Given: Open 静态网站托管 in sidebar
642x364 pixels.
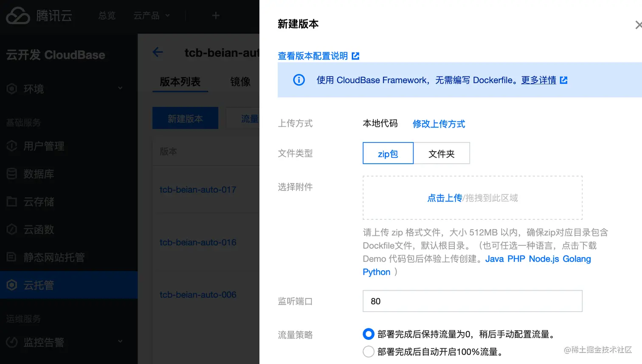Looking at the screenshot, I should tap(54, 258).
